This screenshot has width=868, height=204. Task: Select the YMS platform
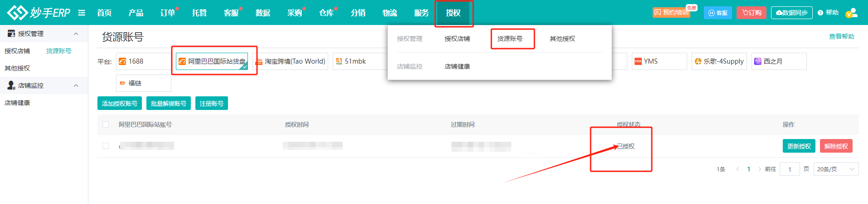click(x=659, y=61)
